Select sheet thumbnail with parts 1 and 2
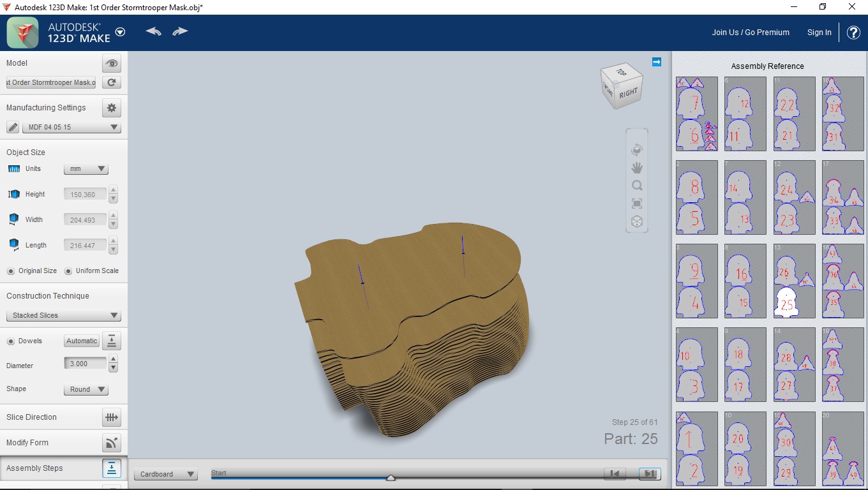Screen dimensions: 868x490 pyautogui.click(x=697, y=449)
